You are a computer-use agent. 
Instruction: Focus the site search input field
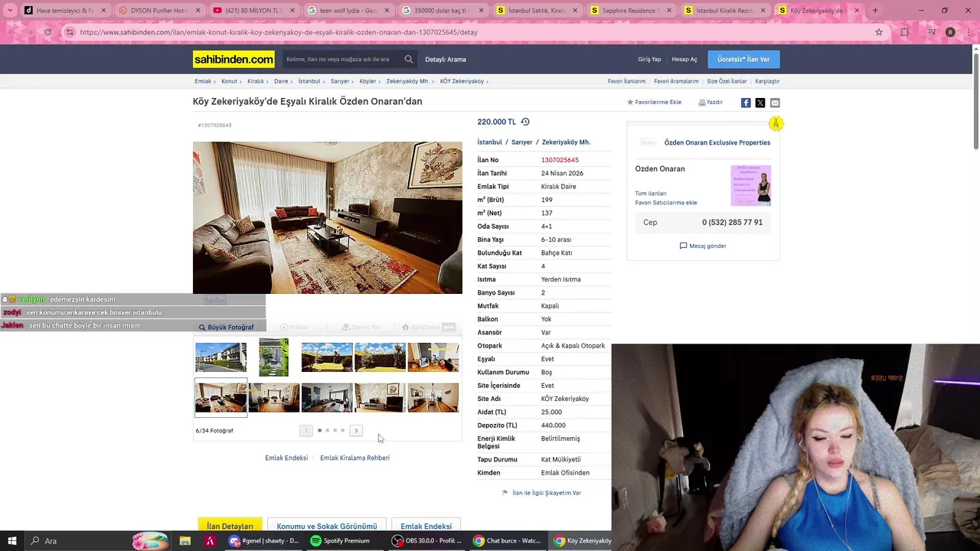341,59
